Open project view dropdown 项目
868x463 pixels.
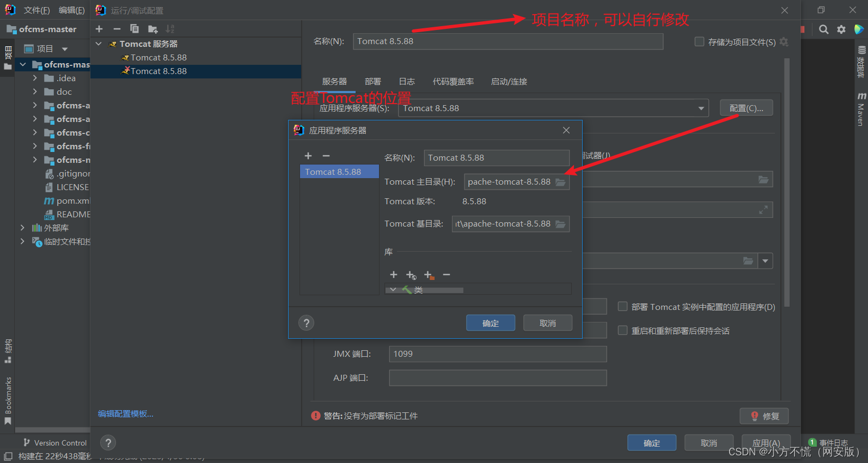tap(46, 49)
